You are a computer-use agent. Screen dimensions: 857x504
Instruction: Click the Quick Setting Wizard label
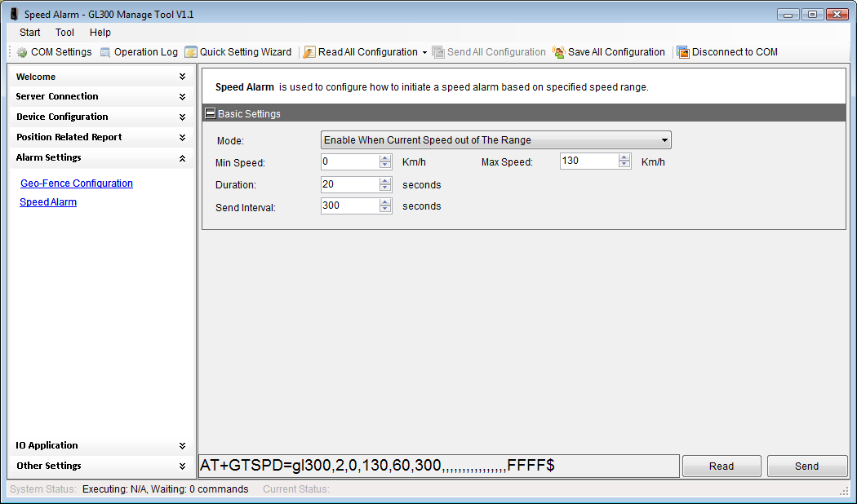point(246,52)
